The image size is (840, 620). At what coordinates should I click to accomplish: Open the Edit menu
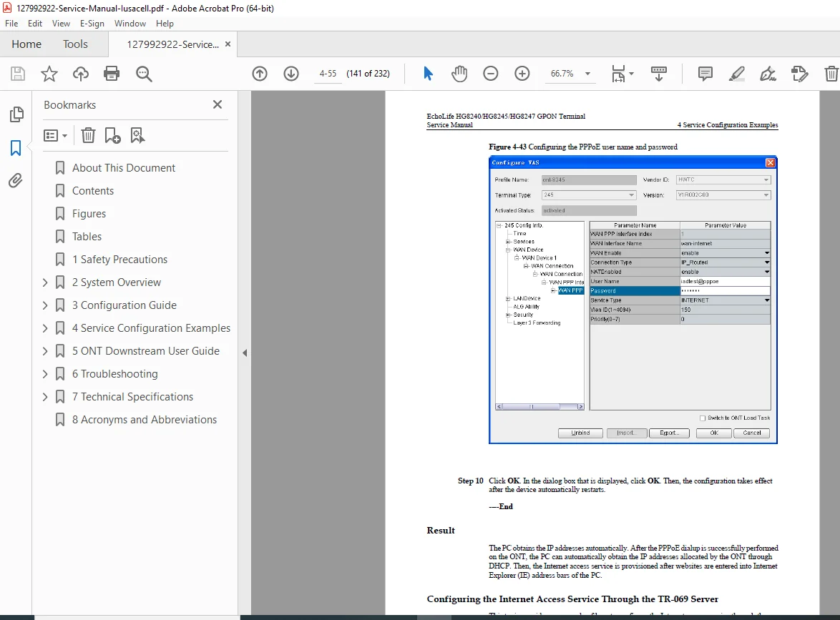point(35,24)
